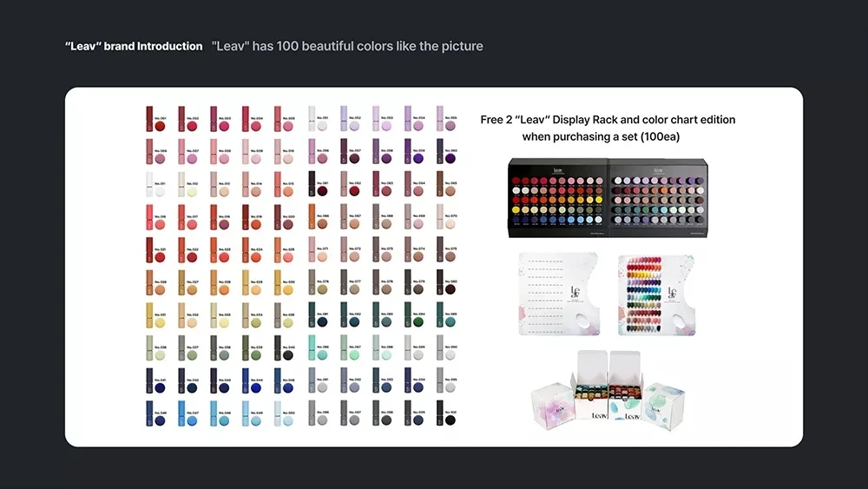Click the No.002 gel polish bottle
The image size is (868, 489).
(181, 118)
